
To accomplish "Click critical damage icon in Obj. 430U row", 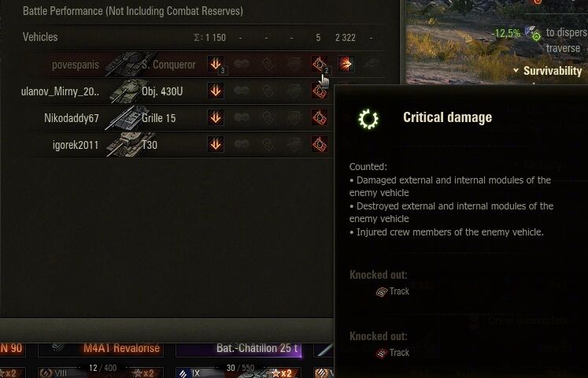I will click(x=319, y=91).
